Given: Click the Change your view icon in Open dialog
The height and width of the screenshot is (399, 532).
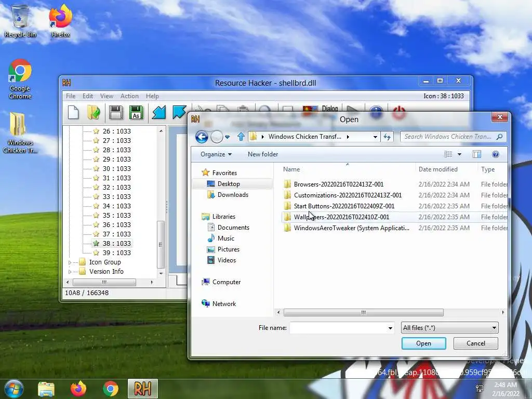Looking at the screenshot, I should pyautogui.click(x=448, y=154).
